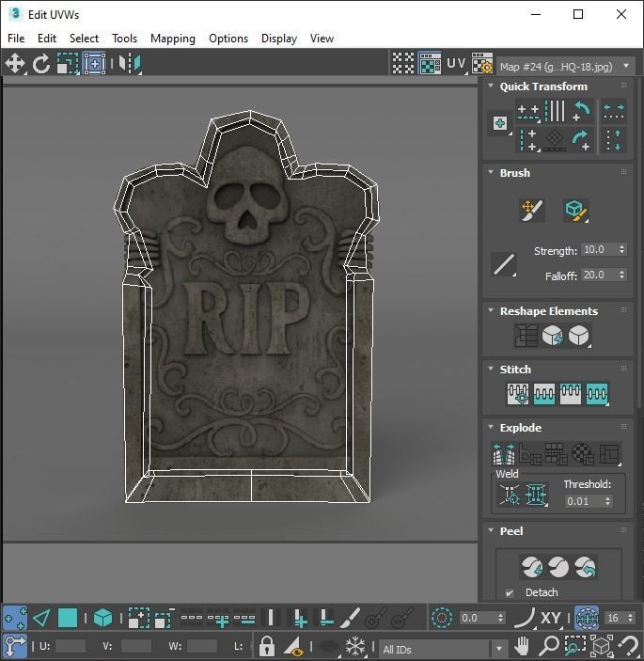Viewport: 644px width, 661px height.
Task: Click the Mirror Horizontal tool
Action: pos(130,64)
